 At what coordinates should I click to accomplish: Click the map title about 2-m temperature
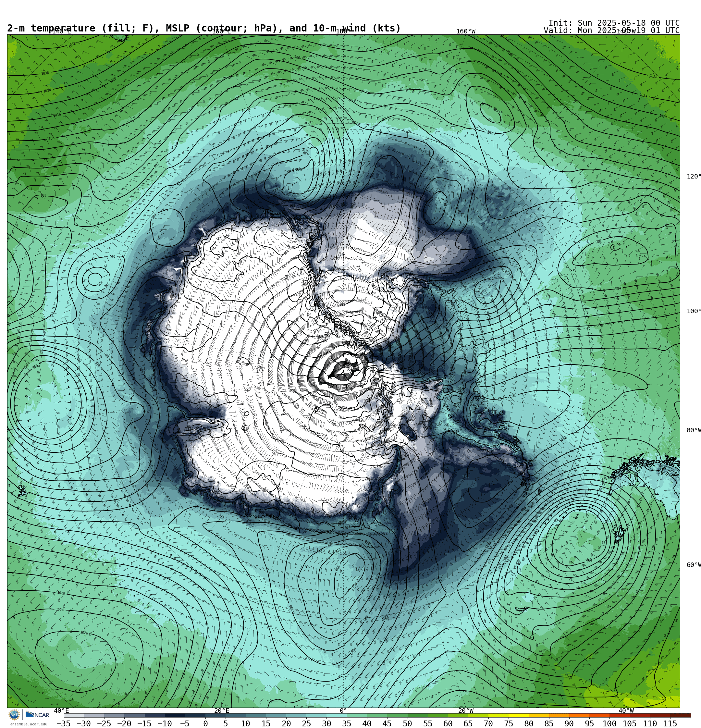[204, 28]
